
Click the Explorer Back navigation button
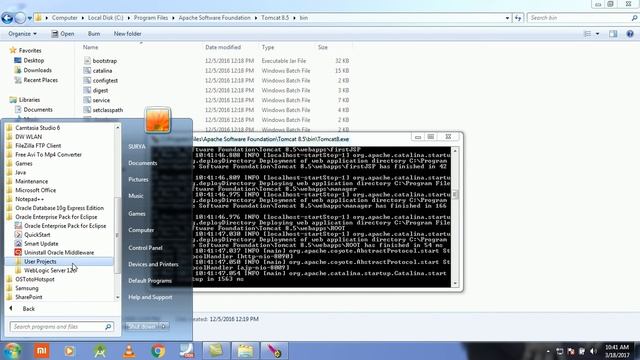click(x=7, y=18)
